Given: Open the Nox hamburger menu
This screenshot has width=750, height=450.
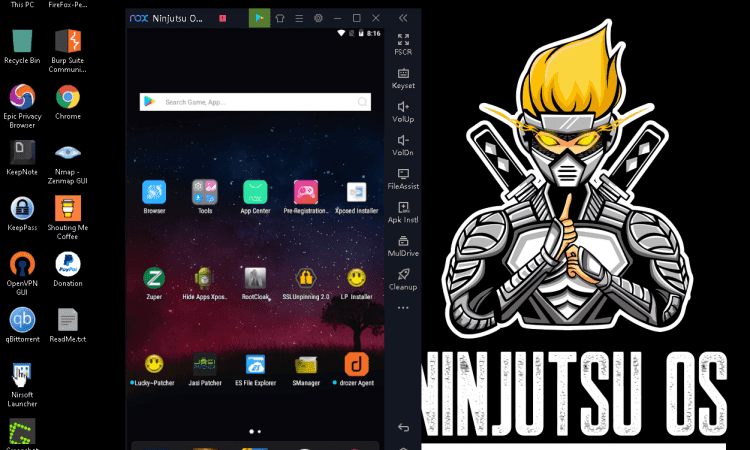Looking at the screenshot, I should tap(299, 18).
